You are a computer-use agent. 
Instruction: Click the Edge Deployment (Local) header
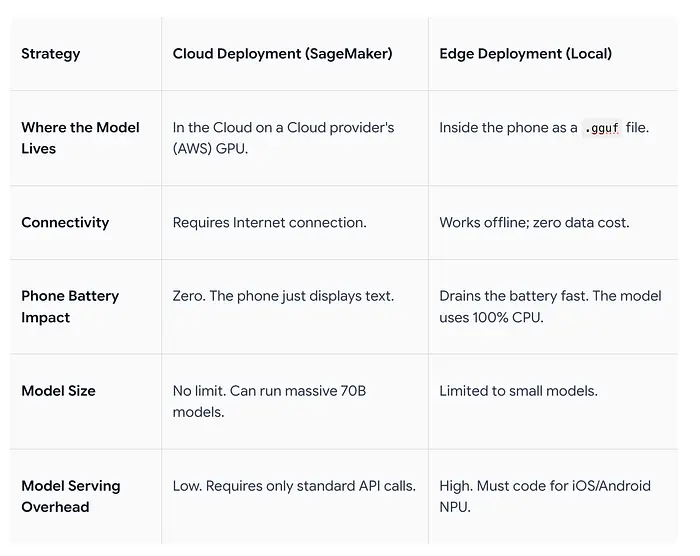point(525,54)
